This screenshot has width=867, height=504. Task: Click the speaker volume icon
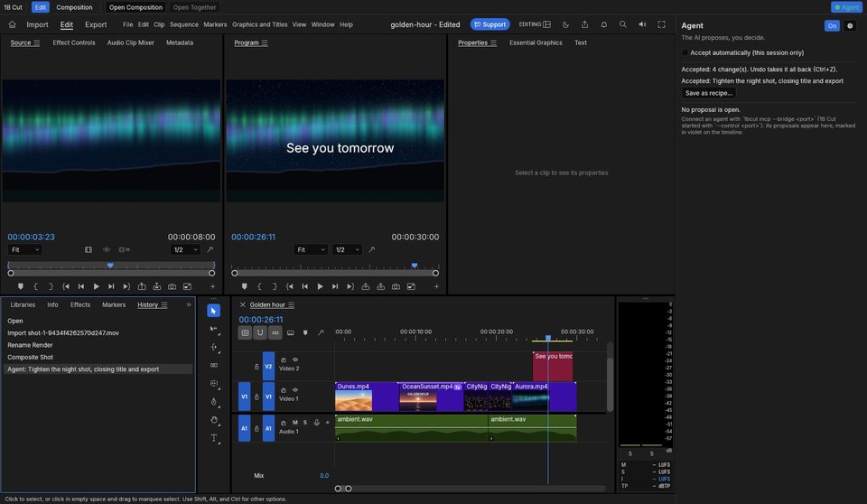(x=642, y=24)
